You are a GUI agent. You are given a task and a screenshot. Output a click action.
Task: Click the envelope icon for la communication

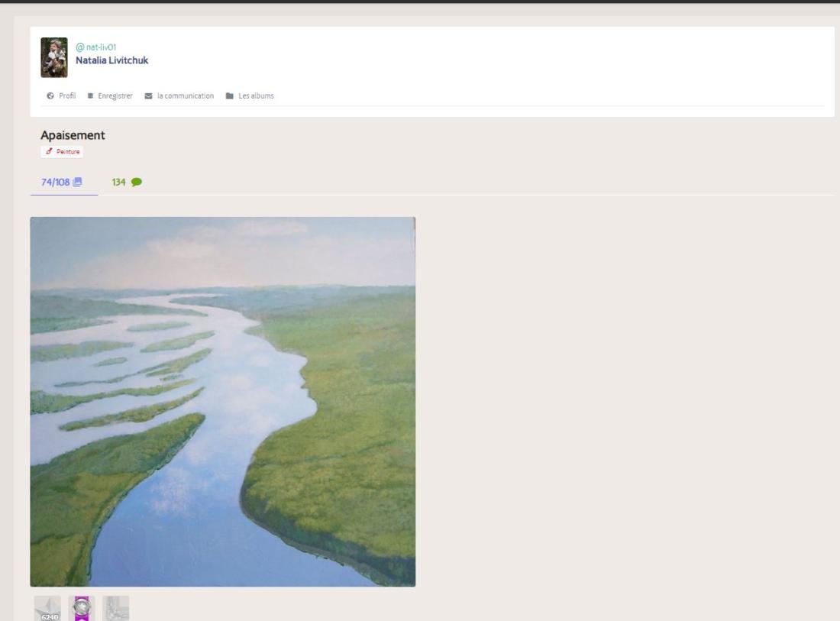click(148, 96)
